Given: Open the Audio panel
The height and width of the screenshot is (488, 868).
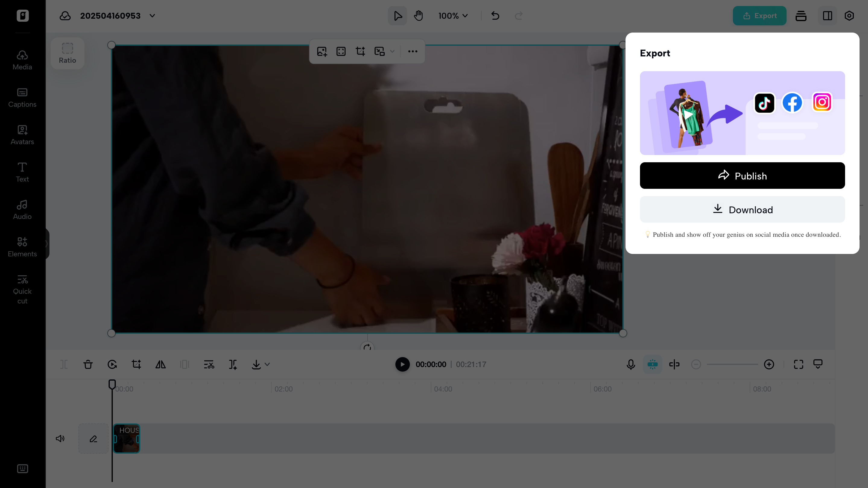Looking at the screenshot, I should [22, 209].
